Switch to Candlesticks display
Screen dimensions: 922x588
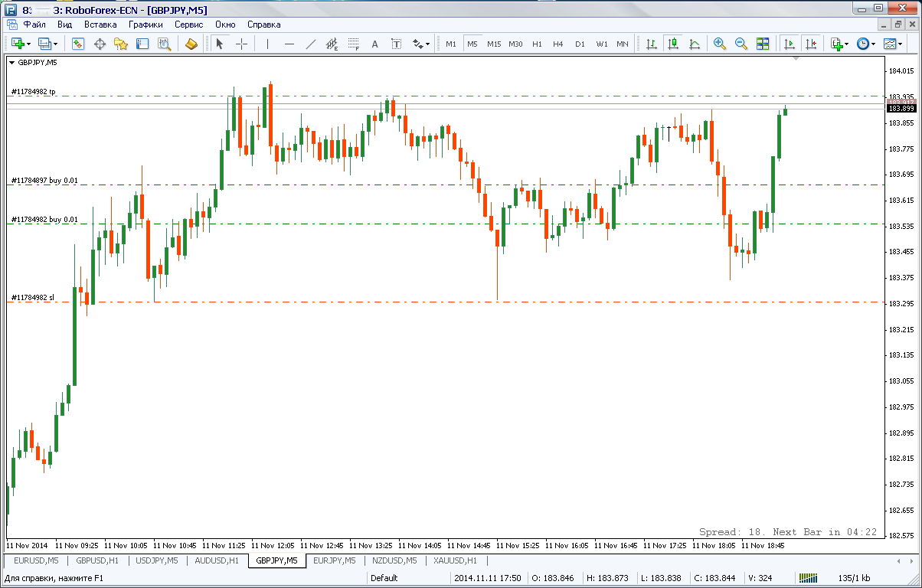coord(672,44)
